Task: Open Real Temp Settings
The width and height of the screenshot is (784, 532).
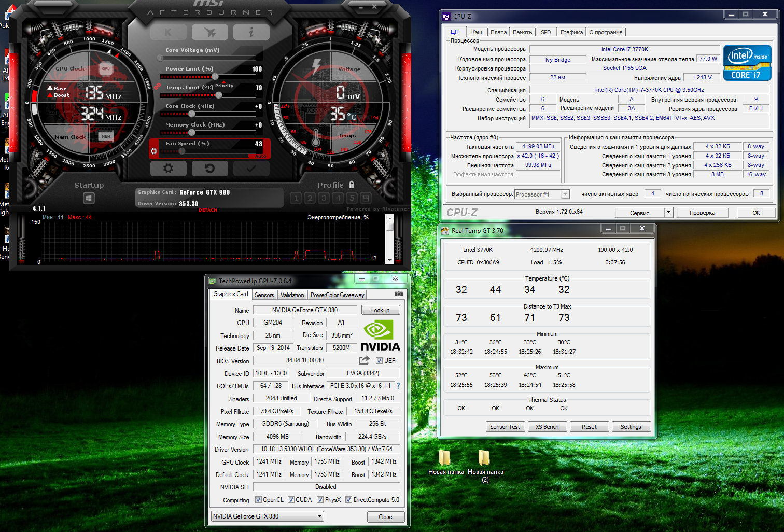Action: [x=631, y=427]
